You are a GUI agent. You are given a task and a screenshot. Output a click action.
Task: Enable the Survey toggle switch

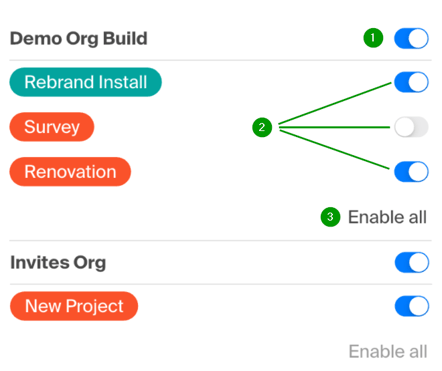[411, 127]
